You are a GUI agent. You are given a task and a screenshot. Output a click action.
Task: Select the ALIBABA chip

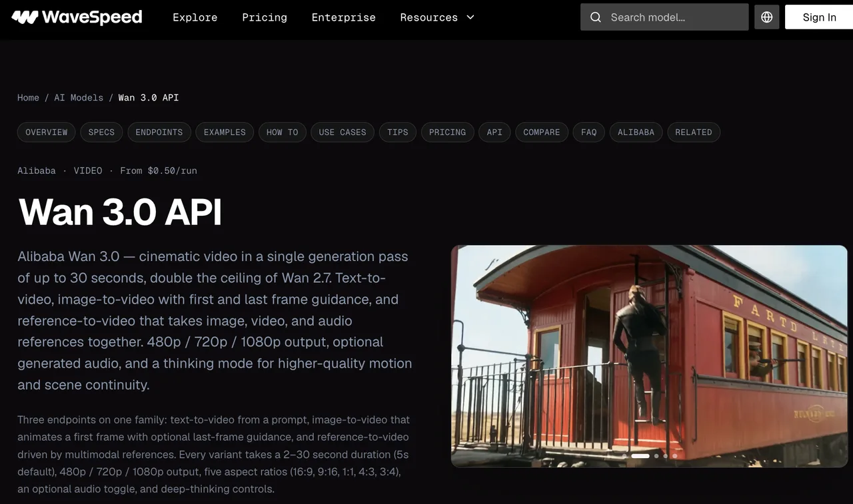click(x=636, y=132)
